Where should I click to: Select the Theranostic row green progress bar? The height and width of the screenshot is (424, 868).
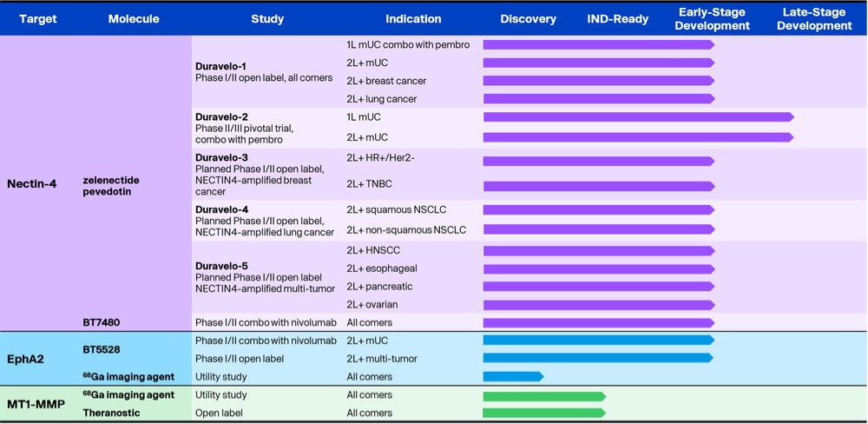543,413
